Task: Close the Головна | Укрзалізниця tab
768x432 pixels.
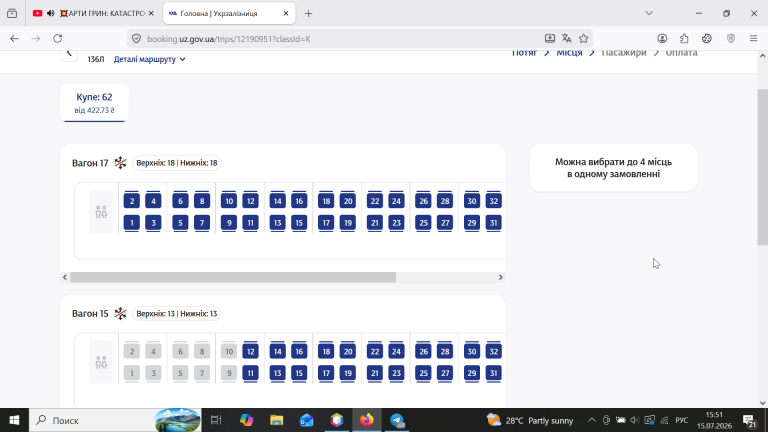Action: pyautogui.click(x=286, y=13)
